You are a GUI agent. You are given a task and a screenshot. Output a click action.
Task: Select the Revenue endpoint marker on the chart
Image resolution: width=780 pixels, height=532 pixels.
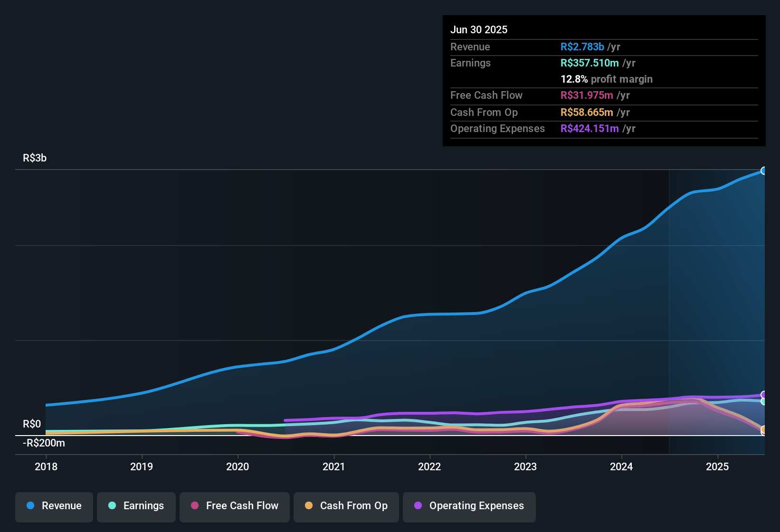(x=764, y=170)
